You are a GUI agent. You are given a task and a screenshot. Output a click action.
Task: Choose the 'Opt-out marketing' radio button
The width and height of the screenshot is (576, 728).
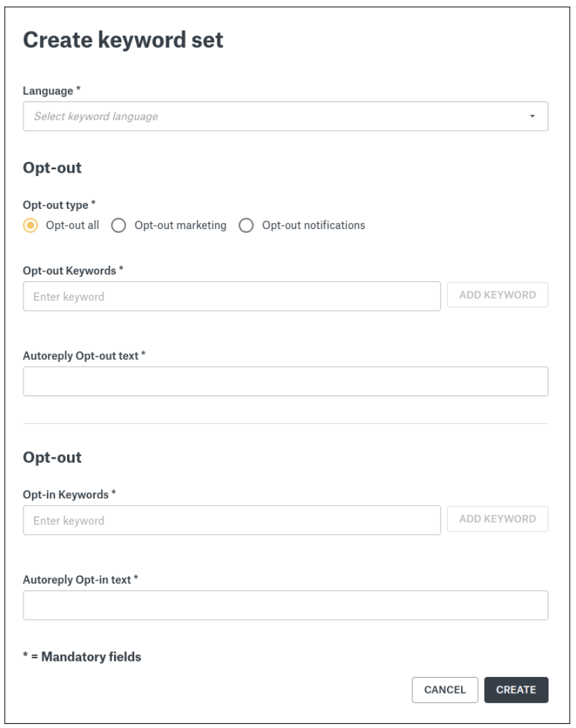pos(119,226)
